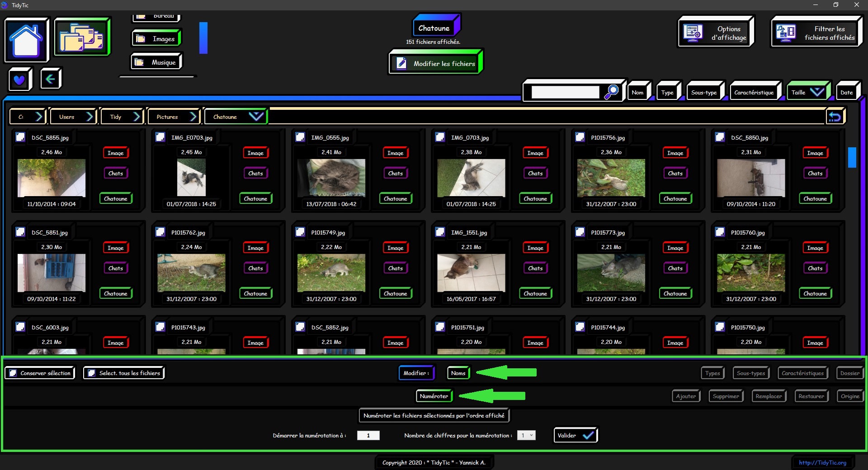Check the P1015760.jpg file box
Viewport: 868px width, 470px height.
[x=720, y=232]
